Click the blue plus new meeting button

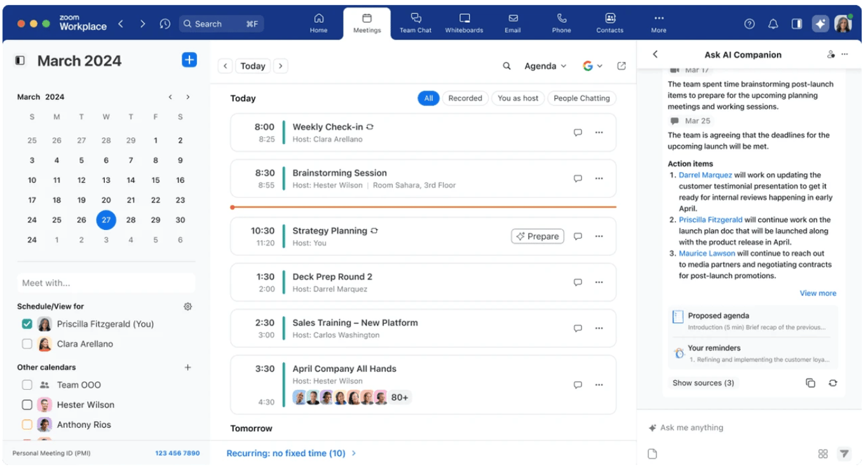pyautogui.click(x=189, y=60)
